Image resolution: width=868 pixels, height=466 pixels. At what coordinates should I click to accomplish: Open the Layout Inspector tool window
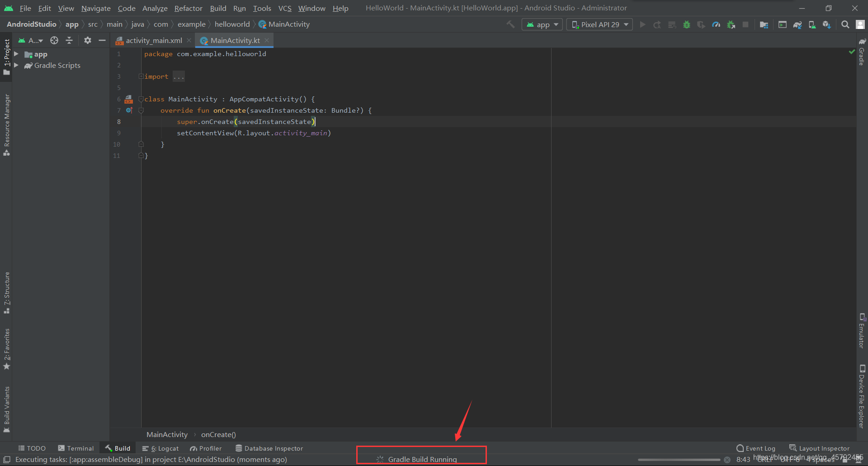pos(819,448)
